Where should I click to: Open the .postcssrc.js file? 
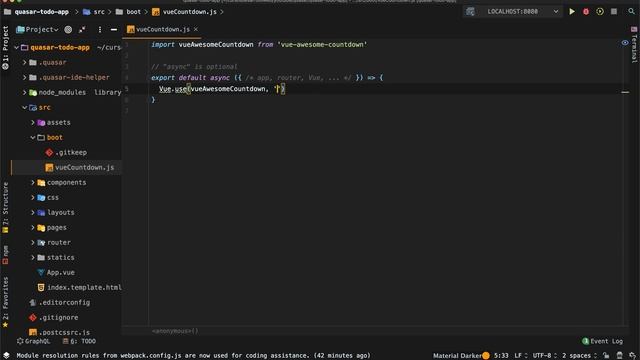click(60, 332)
